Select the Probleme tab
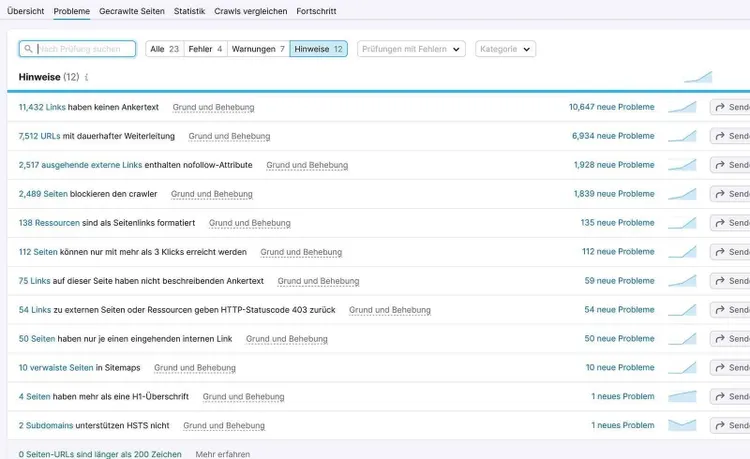The width and height of the screenshot is (750, 459). [x=72, y=11]
